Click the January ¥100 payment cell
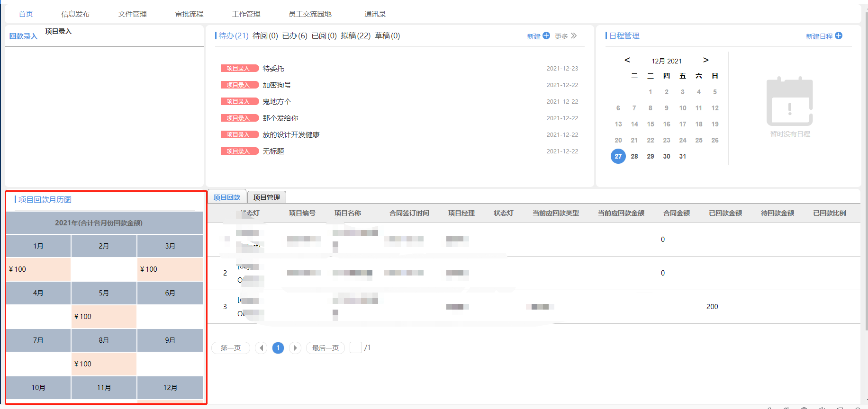 point(38,269)
